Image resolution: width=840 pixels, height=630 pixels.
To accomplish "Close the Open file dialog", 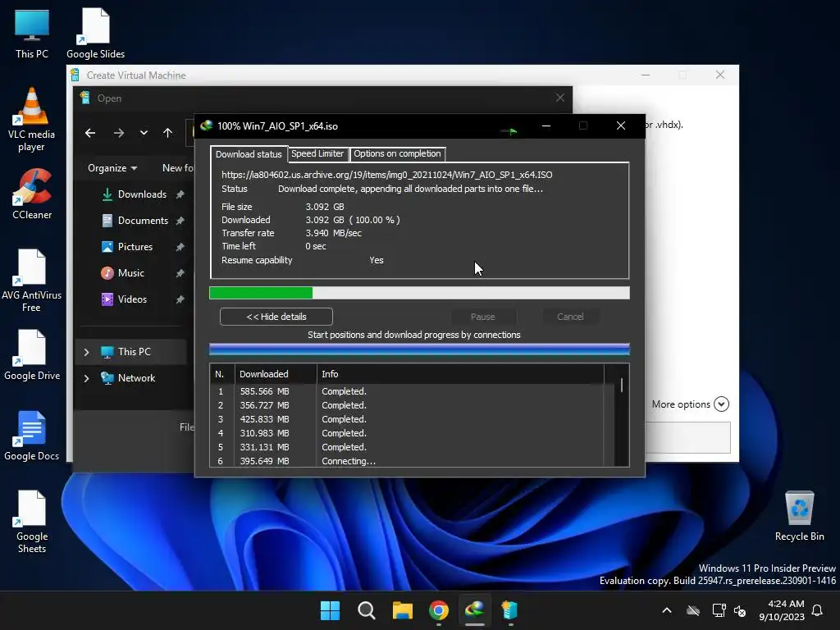I will point(559,98).
